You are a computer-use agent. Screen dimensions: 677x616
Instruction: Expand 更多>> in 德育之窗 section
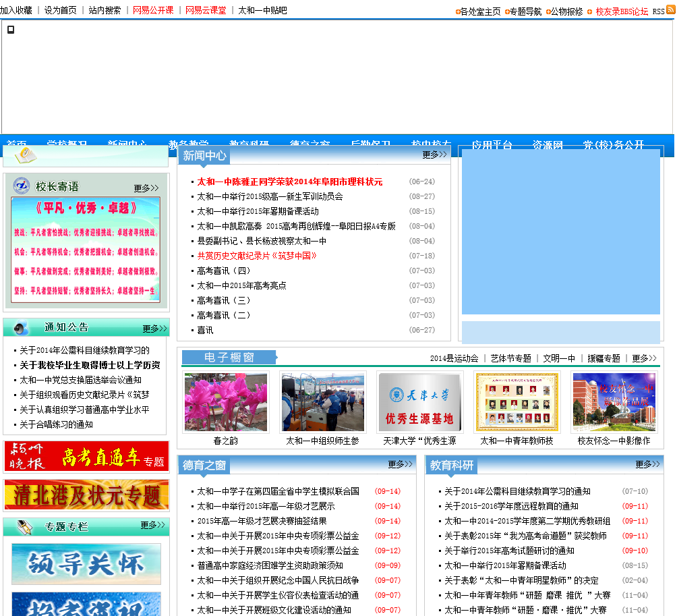tap(400, 464)
